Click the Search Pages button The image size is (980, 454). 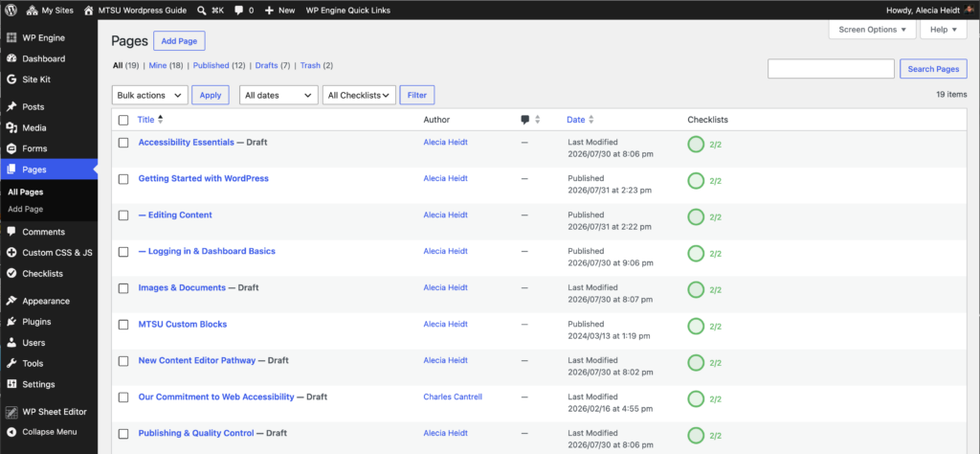[x=933, y=69]
